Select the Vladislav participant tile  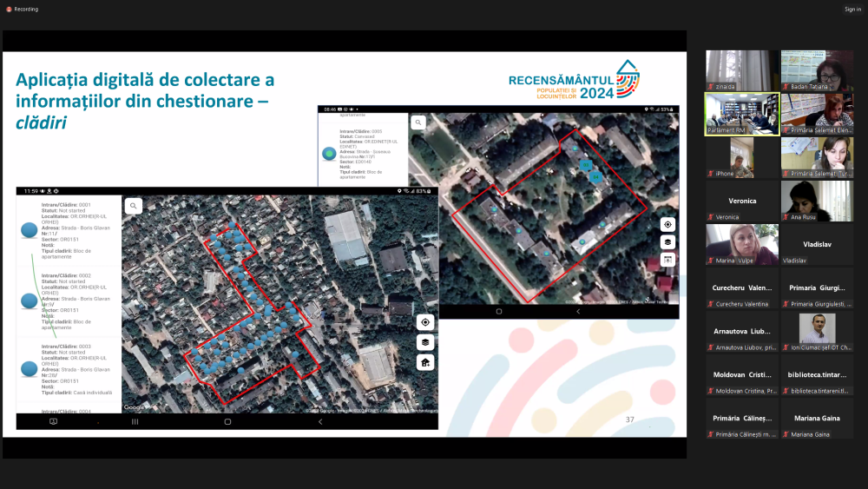coord(817,244)
